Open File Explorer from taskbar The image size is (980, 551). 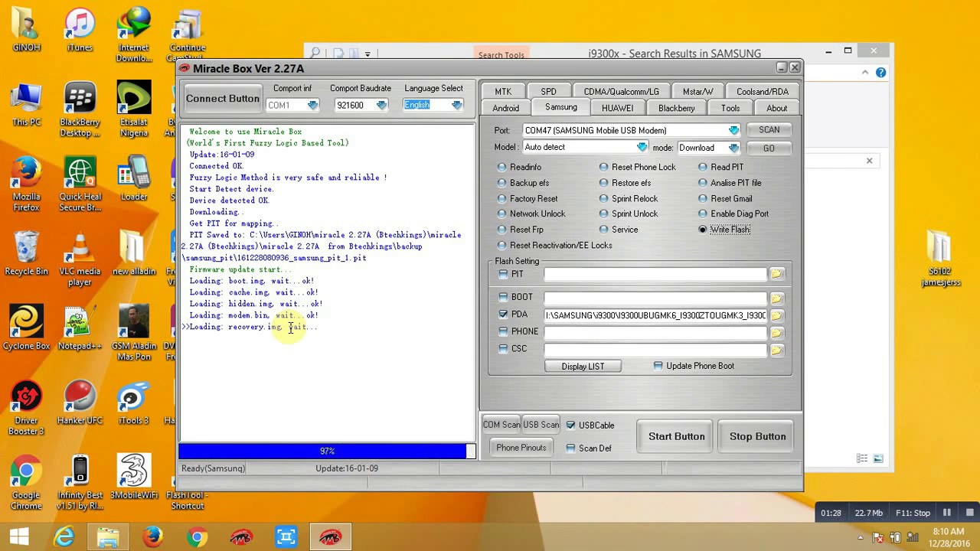pyautogui.click(x=108, y=536)
